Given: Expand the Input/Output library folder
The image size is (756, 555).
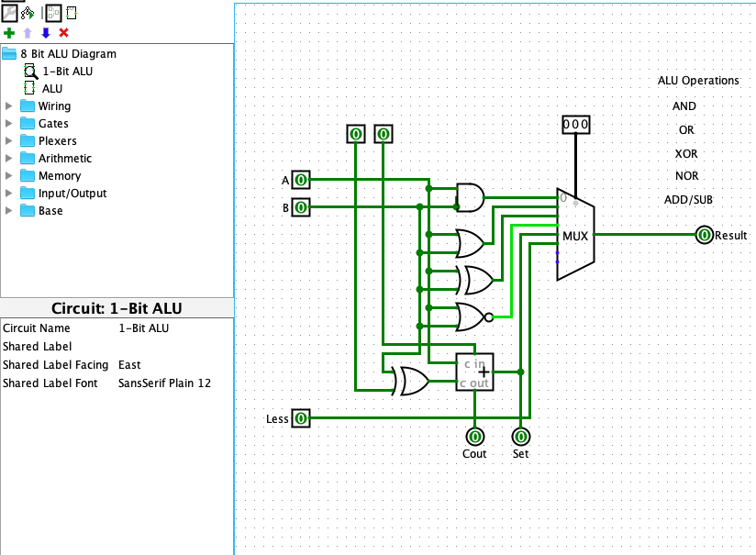Looking at the screenshot, I should coord(8,193).
